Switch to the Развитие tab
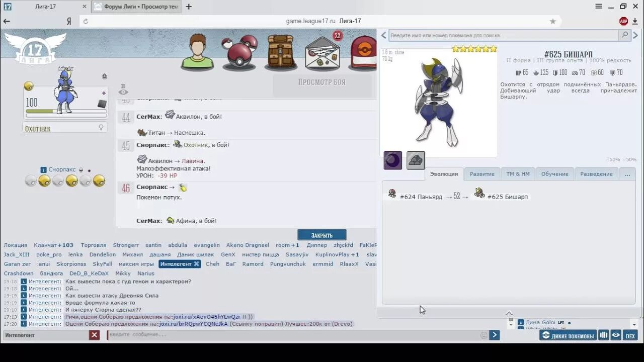The image size is (644, 362). (x=482, y=174)
